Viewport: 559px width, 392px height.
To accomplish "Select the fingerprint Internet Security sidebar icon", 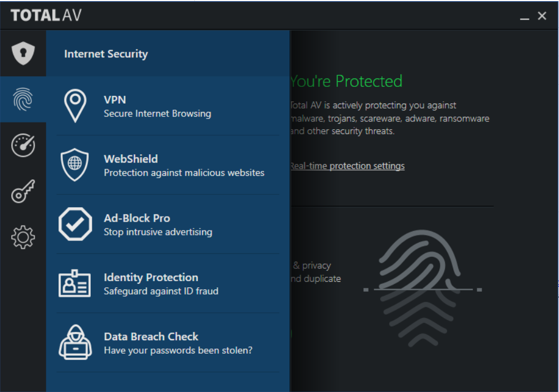I will click(x=23, y=99).
